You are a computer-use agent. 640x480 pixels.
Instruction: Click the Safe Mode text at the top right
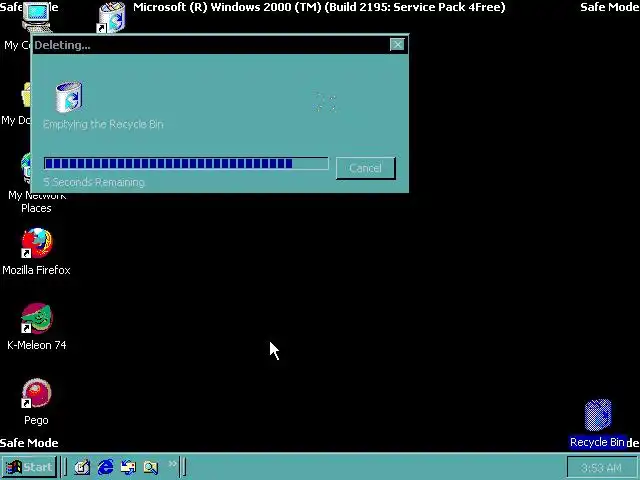pos(610,7)
